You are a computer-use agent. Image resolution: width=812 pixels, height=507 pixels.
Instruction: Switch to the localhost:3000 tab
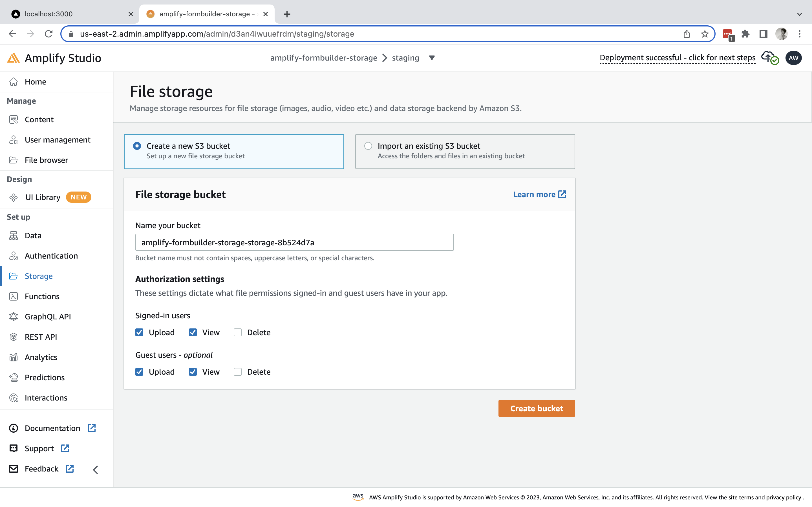click(x=49, y=14)
